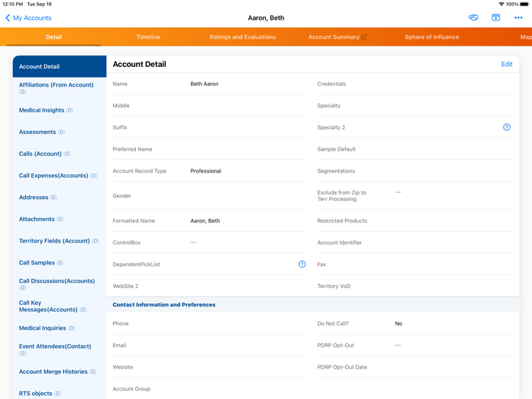
Task: Open the media calendar icon in header
Action: point(496,17)
